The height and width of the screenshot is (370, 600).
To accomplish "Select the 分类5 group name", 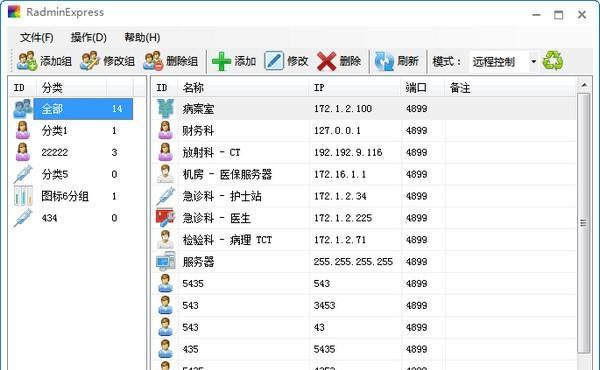I will tap(54, 174).
